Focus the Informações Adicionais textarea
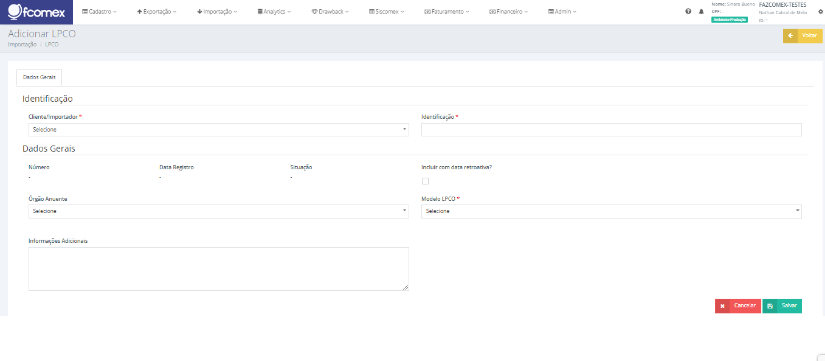This screenshot has height=361, width=825. 218,269
